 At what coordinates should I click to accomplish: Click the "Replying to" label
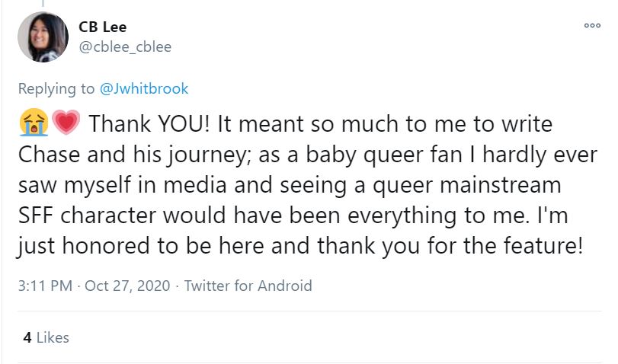[x=56, y=89]
